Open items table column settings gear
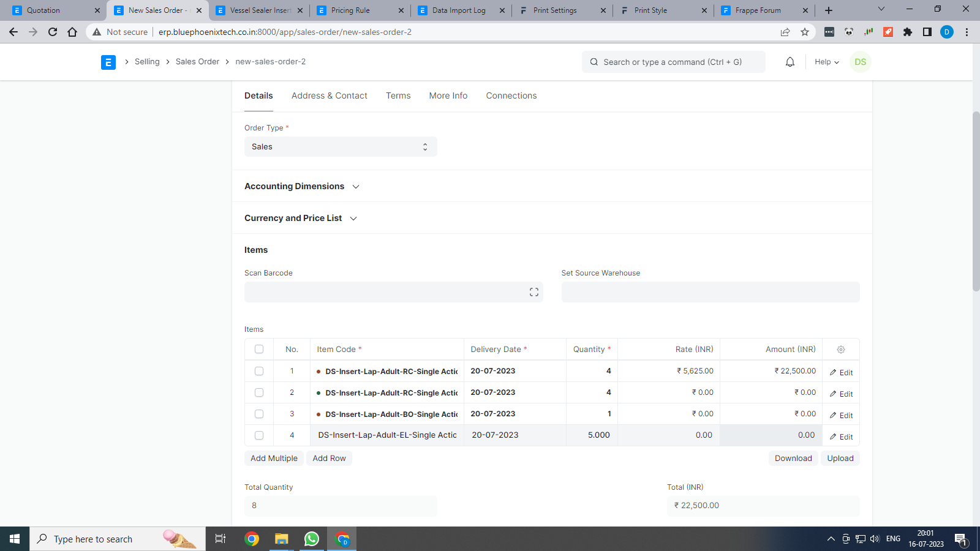 pyautogui.click(x=841, y=350)
